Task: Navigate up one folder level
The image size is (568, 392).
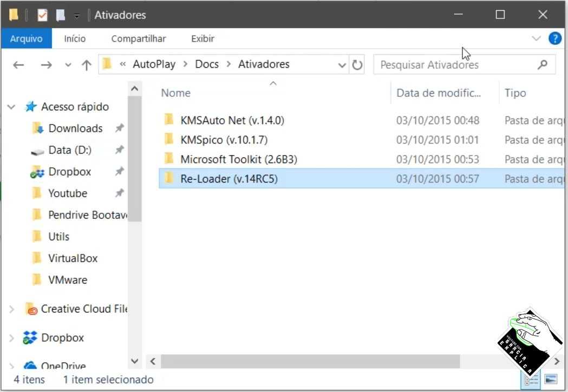Action: (86, 65)
